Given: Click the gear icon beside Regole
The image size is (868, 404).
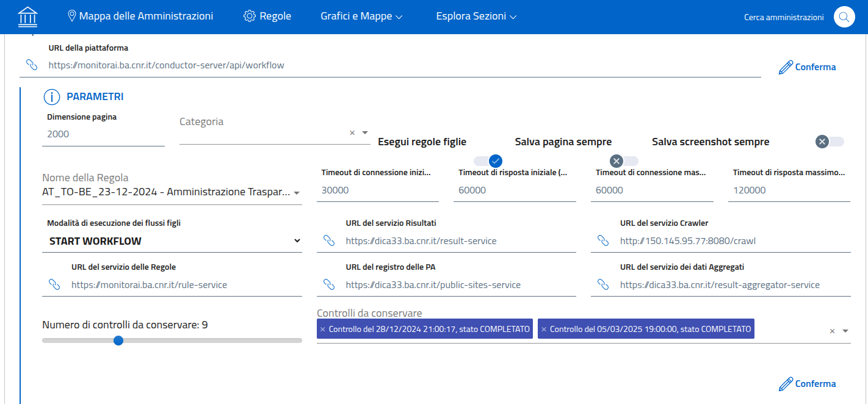Looking at the screenshot, I should coord(249,16).
